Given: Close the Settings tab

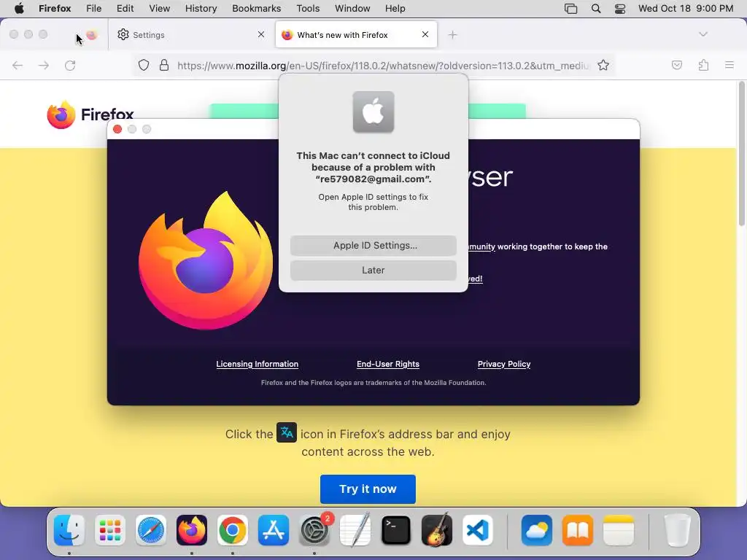Looking at the screenshot, I should [x=261, y=34].
